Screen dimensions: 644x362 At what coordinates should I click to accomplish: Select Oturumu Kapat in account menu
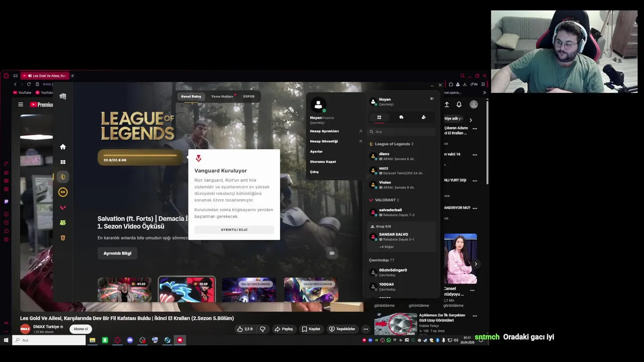point(323,161)
